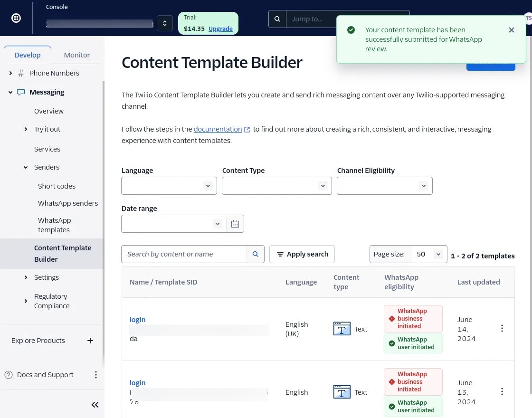Click the Upgrade link in the trial banner
Image resolution: width=532 pixels, height=418 pixels.
pos(220,28)
